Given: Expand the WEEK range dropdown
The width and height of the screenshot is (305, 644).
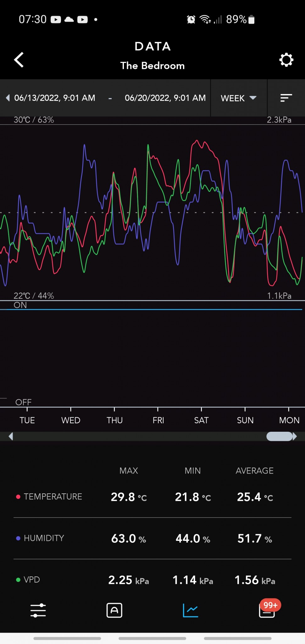Looking at the screenshot, I should click(239, 98).
